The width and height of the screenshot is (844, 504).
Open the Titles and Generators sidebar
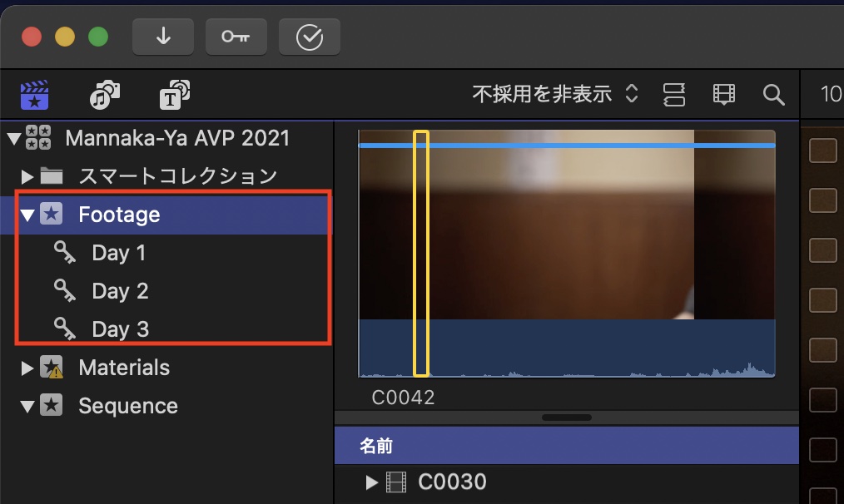pyautogui.click(x=175, y=95)
